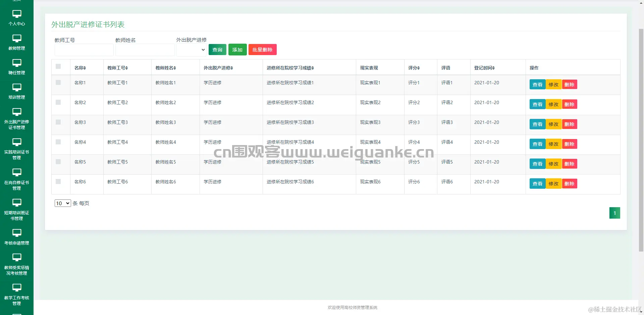Click 删除 for row 名称5

pos(570,164)
